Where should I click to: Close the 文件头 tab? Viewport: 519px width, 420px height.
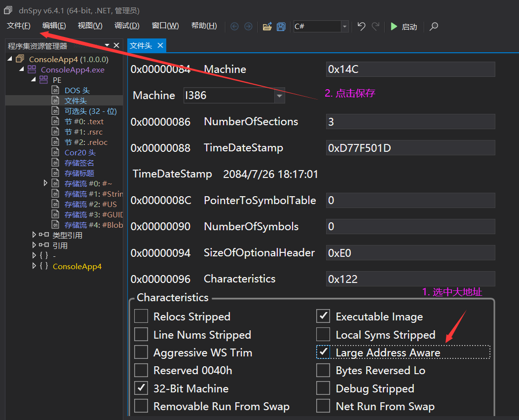[160, 45]
